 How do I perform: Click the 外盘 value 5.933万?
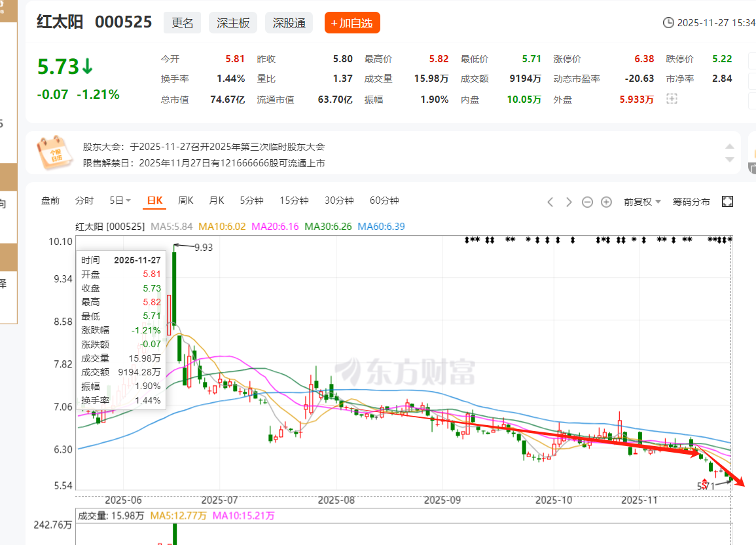pyautogui.click(x=636, y=100)
